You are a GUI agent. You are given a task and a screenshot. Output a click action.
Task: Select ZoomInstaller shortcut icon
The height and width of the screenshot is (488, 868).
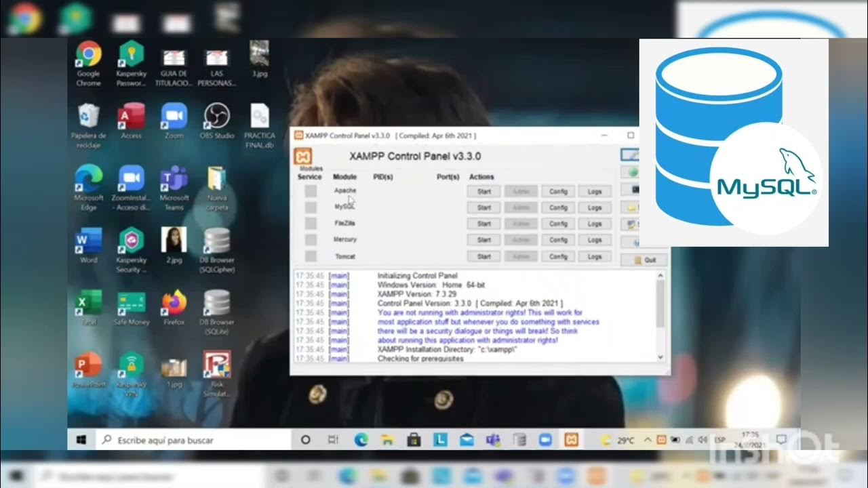pyautogui.click(x=131, y=178)
